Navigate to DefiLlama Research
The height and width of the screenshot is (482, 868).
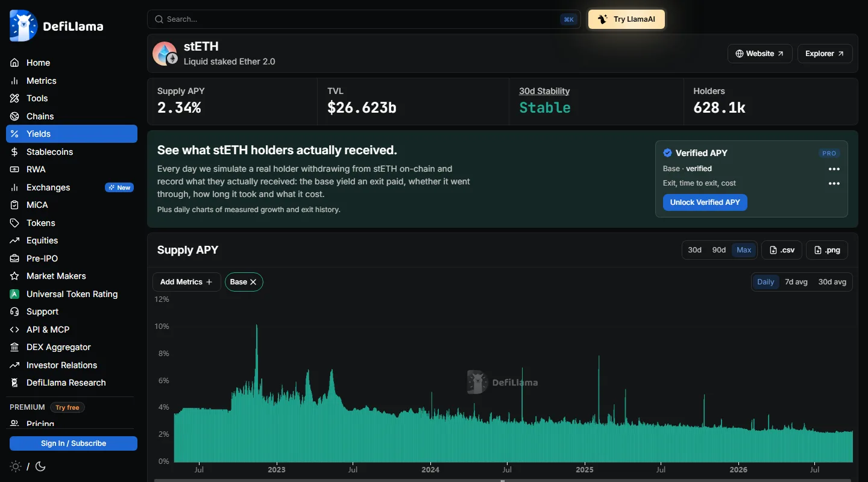pos(72,383)
